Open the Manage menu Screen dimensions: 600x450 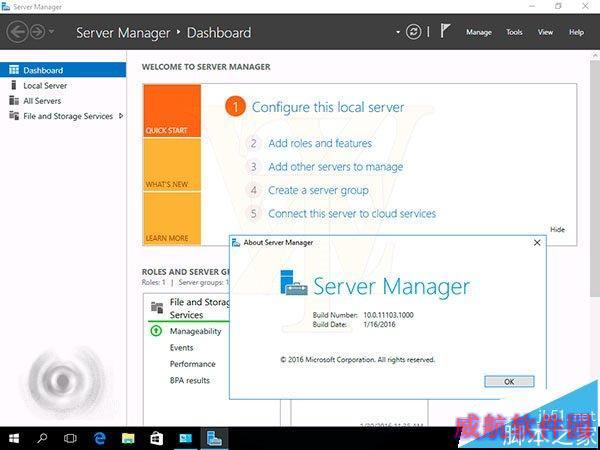[479, 32]
